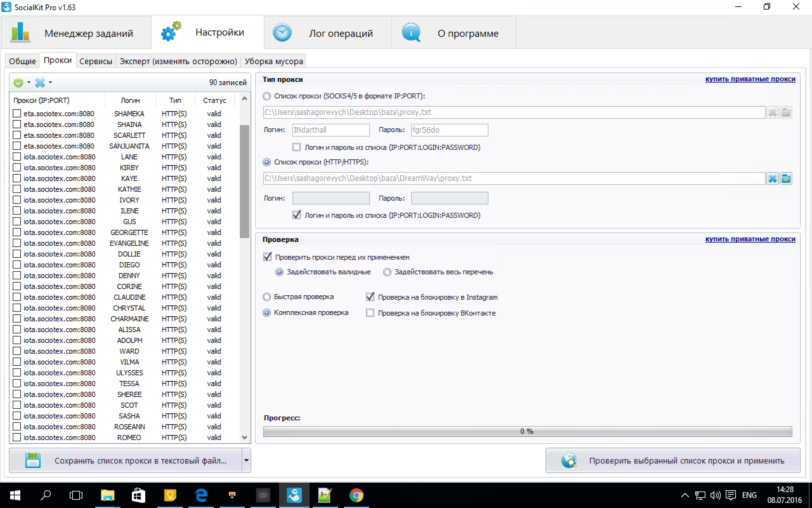Click the clock icon of Лог операций
This screenshot has width=812, height=508.
(282, 33)
